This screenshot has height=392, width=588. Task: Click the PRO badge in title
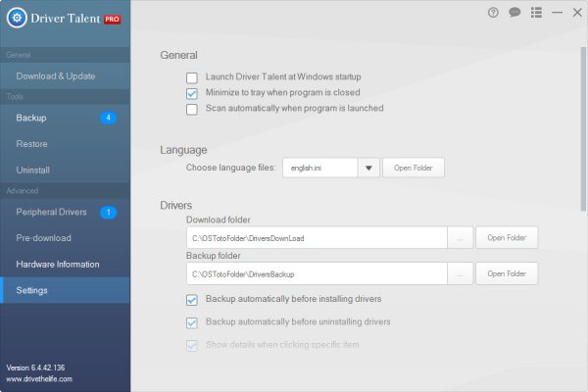pos(112,20)
